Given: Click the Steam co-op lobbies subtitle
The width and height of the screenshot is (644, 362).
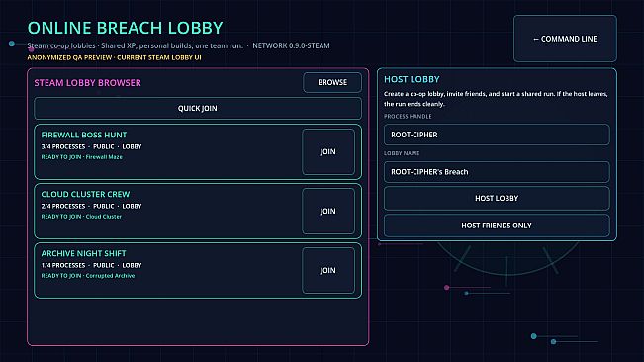Looking at the screenshot, I should tap(136, 45).
